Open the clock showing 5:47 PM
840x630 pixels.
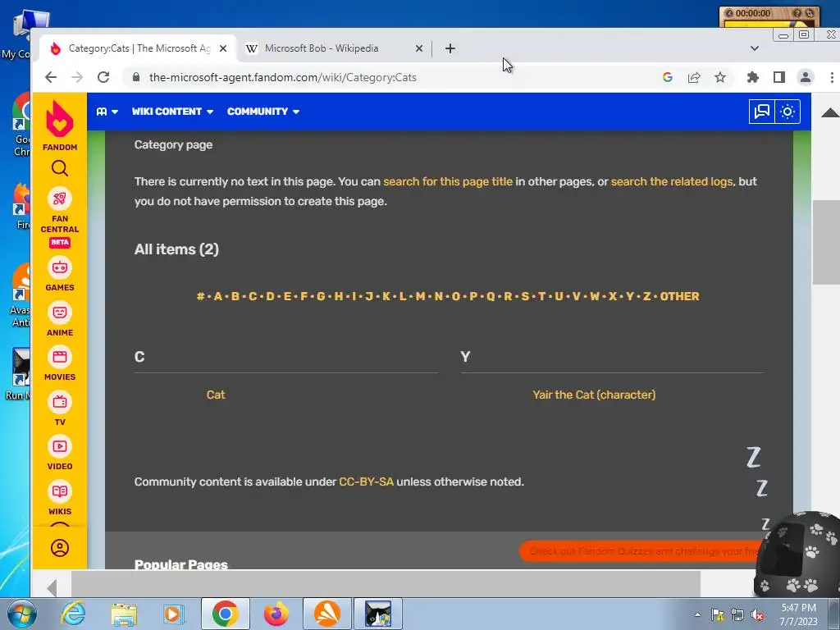(x=798, y=614)
